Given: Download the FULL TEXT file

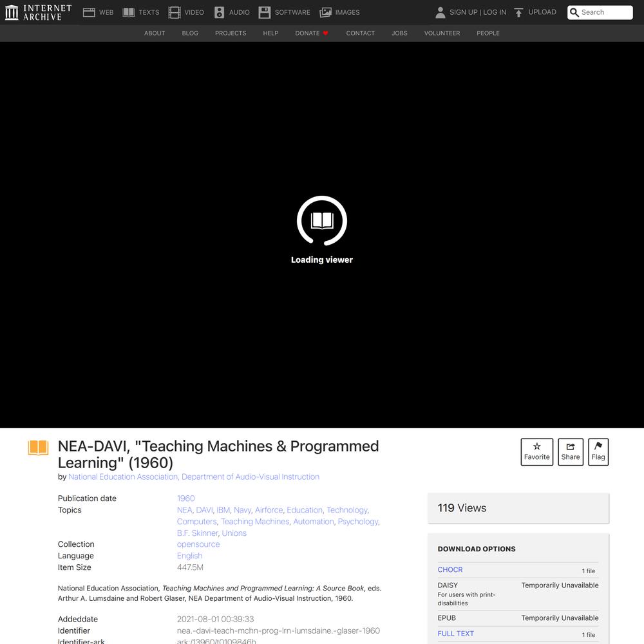Looking at the screenshot, I should pyautogui.click(x=456, y=634).
